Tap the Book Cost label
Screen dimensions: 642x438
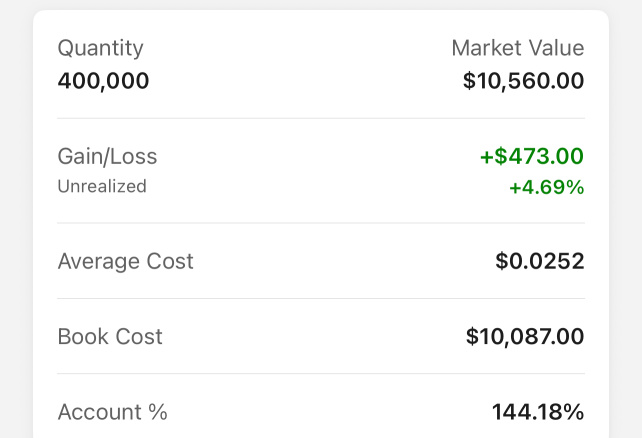click(110, 336)
